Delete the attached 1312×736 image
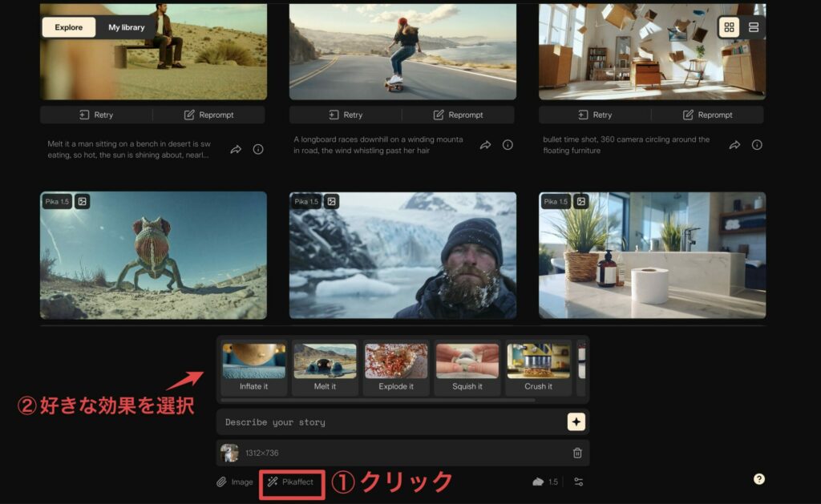The height and width of the screenshot is (504, 821). click(x=576, y=452)
